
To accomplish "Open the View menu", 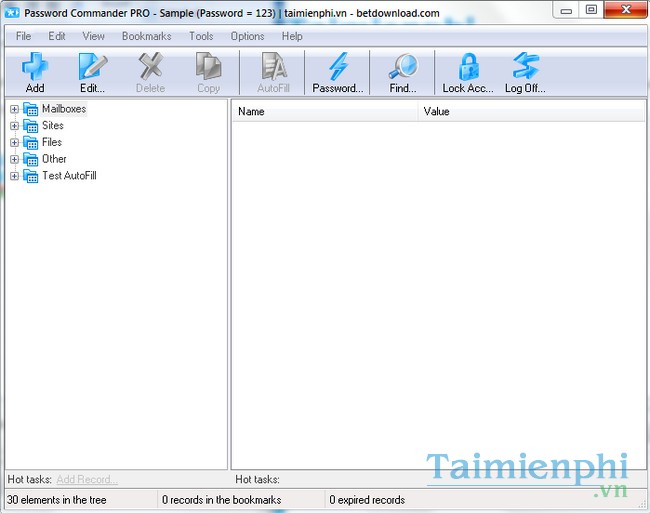I will (x=93, y=36).
